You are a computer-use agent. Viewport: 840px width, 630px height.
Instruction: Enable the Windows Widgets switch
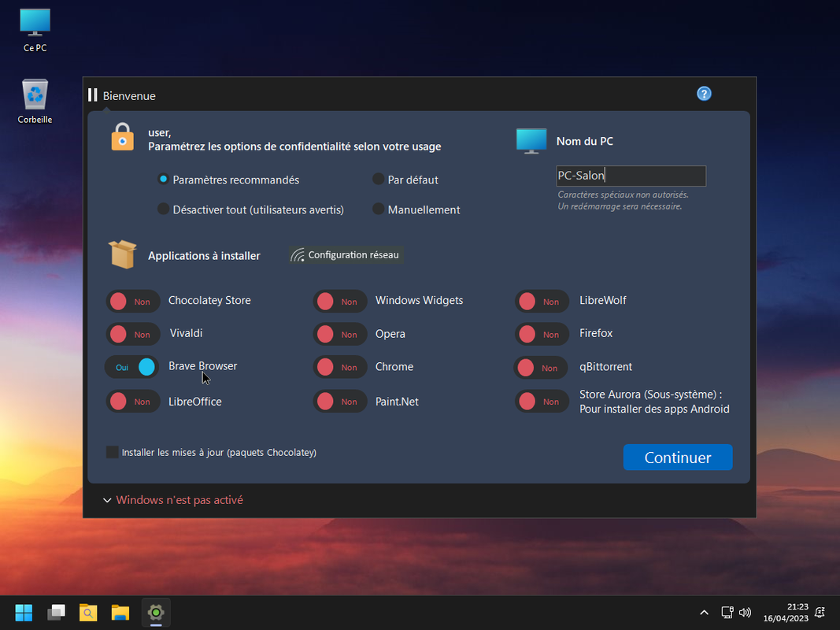[340, 302]
